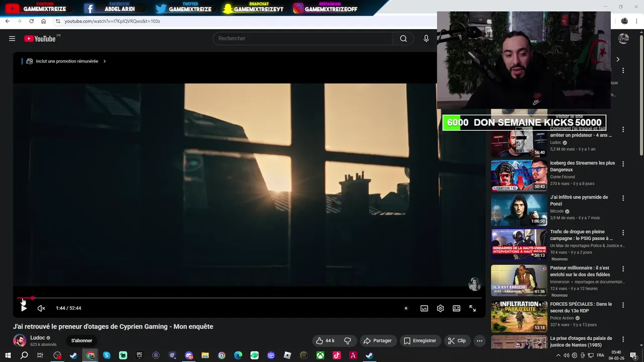Screen dimensions: 644x362
Task: Open the arrêter un prédateur video title
Action: 581,132
